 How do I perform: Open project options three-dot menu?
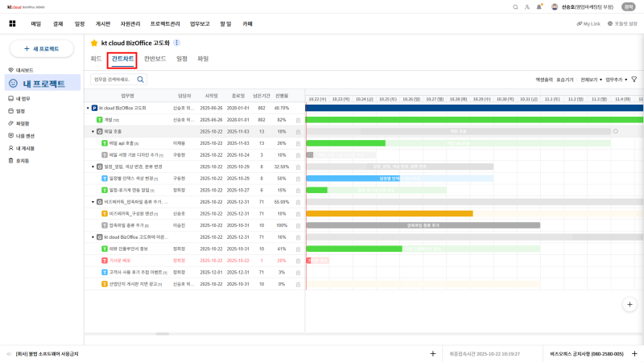177,43
